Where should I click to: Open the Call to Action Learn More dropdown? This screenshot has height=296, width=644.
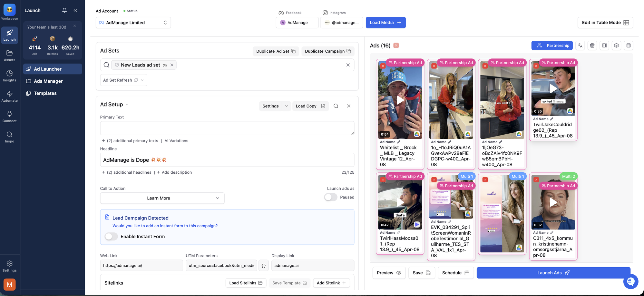(162, 198)
